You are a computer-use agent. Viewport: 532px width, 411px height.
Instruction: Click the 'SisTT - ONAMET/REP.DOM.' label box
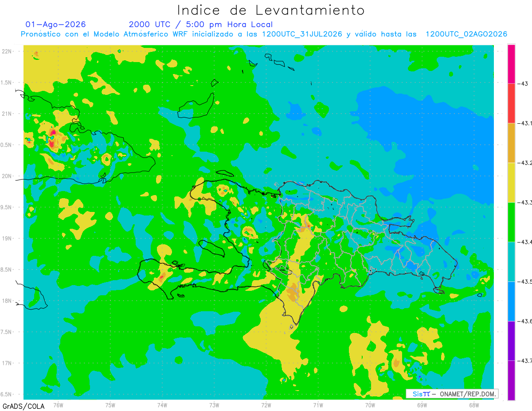[452, 394]
